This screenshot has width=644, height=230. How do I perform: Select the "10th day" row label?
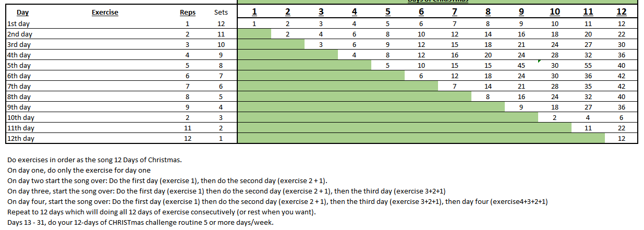pos(20,117)
